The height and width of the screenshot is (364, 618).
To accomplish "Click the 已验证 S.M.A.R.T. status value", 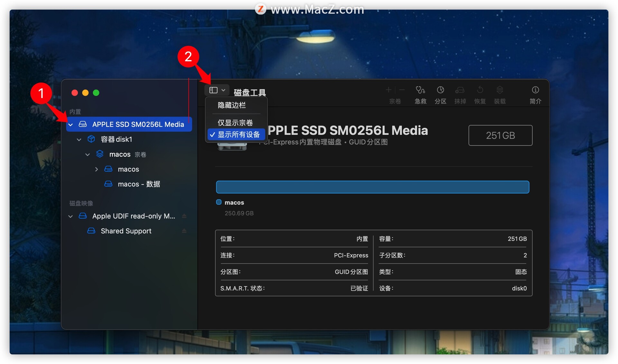I will click(x=359, y=288).
